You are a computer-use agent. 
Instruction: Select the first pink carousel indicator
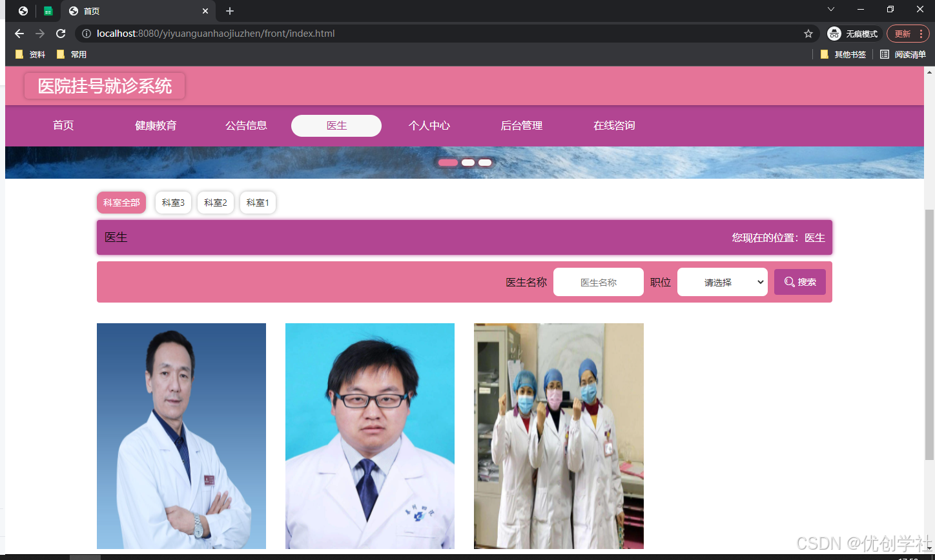(x=448, y=163)
